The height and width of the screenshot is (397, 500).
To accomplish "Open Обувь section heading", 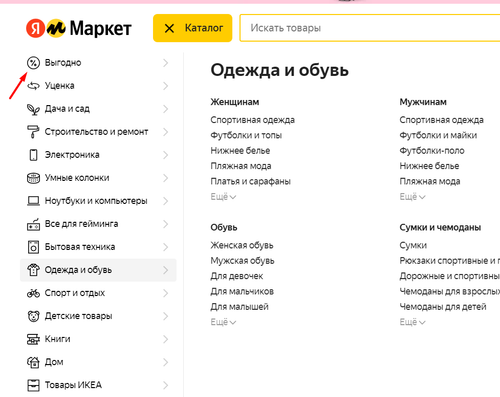I will point(224,227).
